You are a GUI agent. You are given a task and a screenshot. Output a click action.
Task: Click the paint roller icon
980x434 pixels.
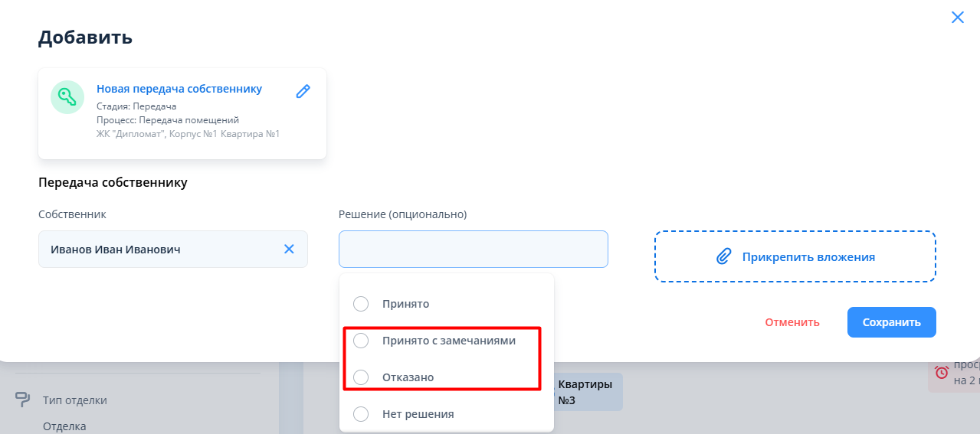23,400
